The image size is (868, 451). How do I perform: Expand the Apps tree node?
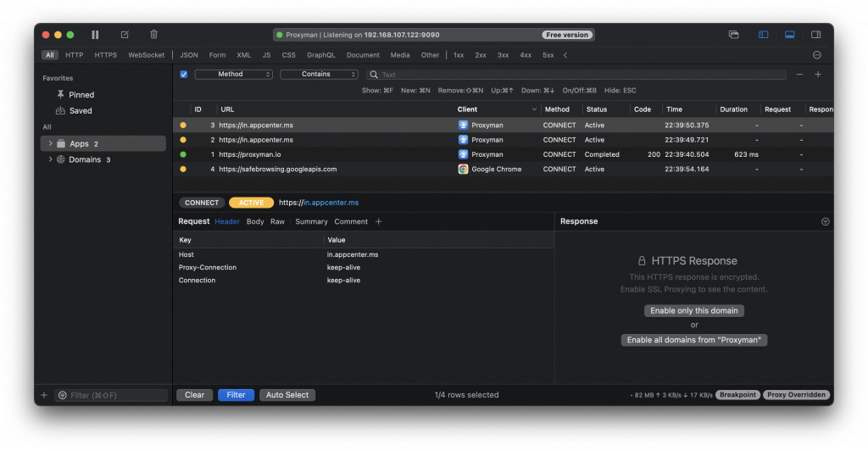pyautogui.click(x=50, y=143)
